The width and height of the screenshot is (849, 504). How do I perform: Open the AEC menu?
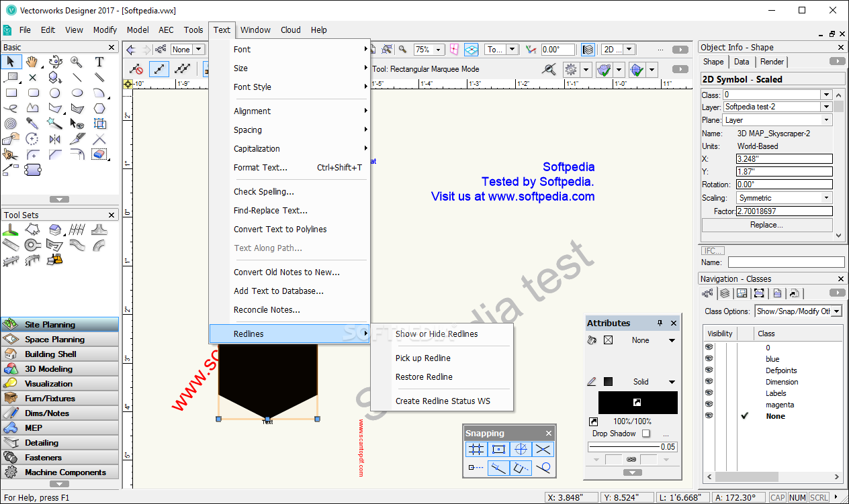tap(166, 30)
